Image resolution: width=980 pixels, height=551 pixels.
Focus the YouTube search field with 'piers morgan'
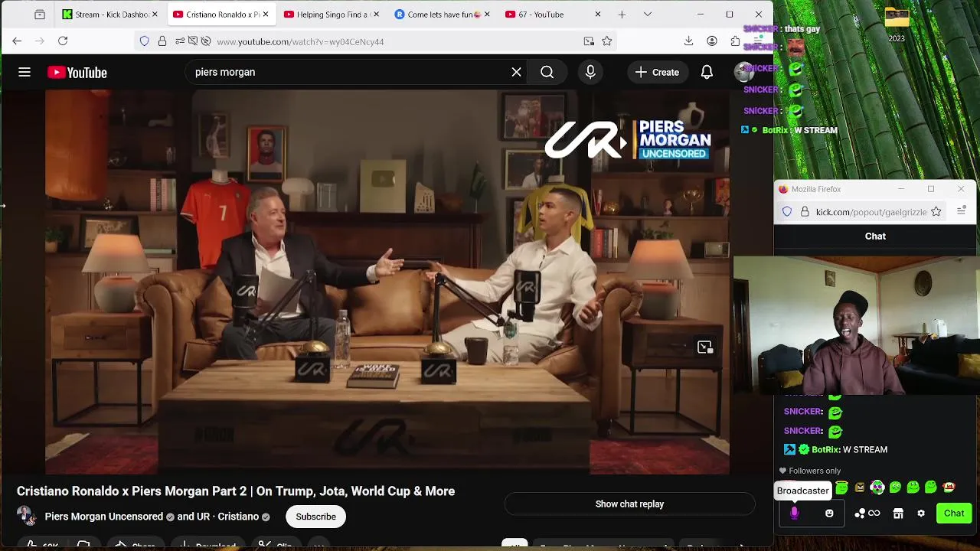pos(348,72)
